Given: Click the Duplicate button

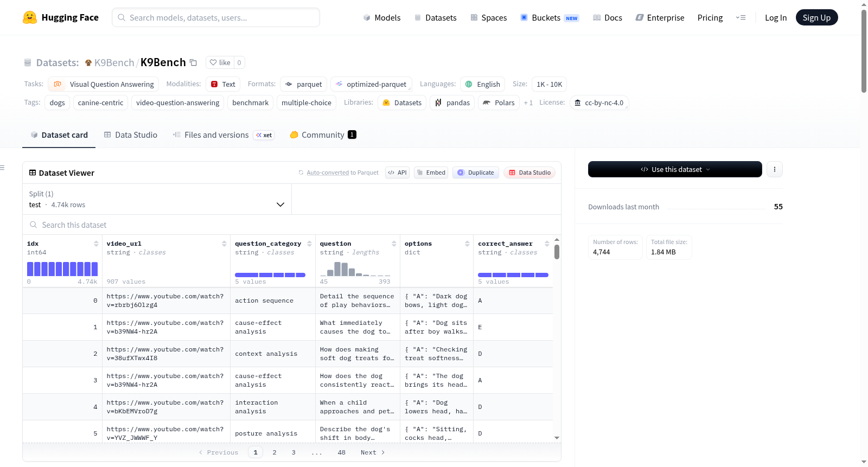Looking at the screenshot, I should point(476,172).
